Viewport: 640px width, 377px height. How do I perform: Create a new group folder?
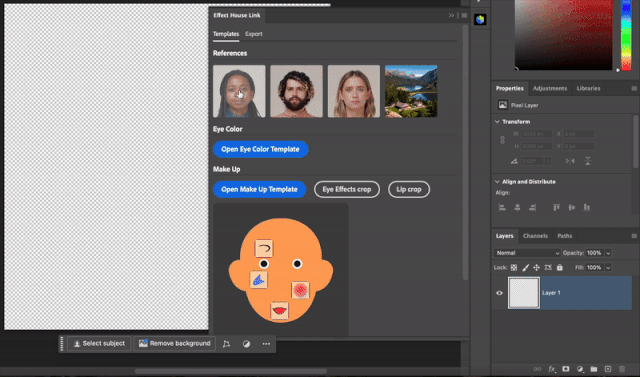(594, 369)
